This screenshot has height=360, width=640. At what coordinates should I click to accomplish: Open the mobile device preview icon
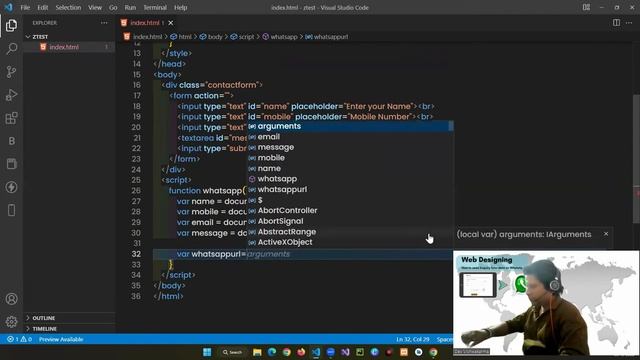pos(11,210)
